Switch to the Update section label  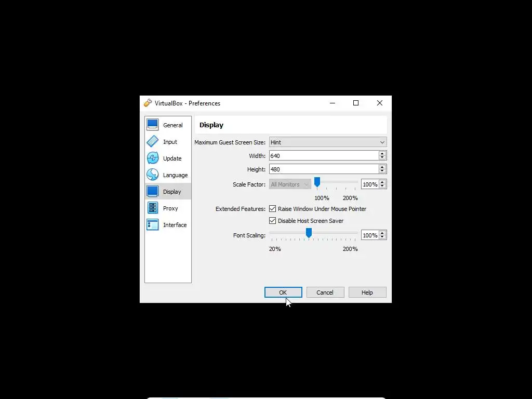(x=172, y=158)
